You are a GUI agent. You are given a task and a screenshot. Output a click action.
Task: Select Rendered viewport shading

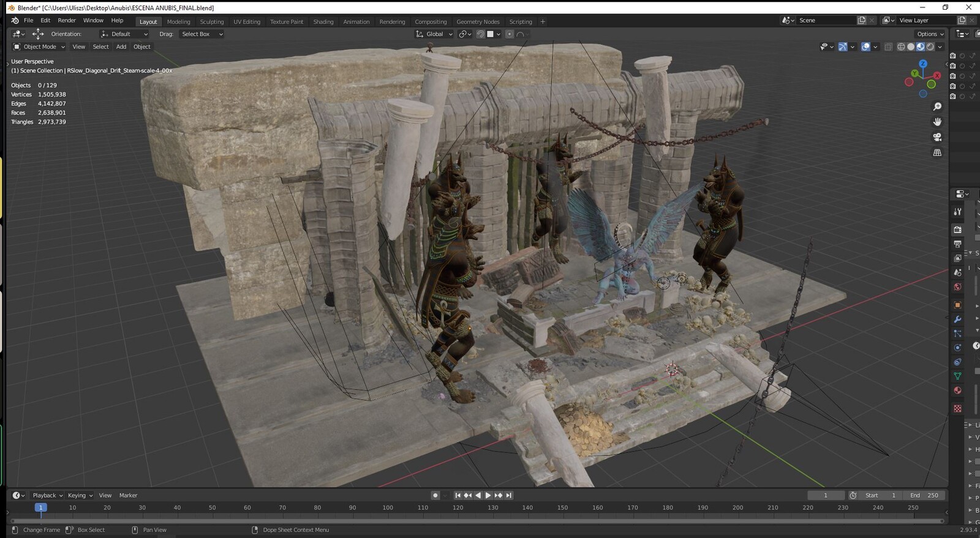pyautogui.click(x=930, y=47)
